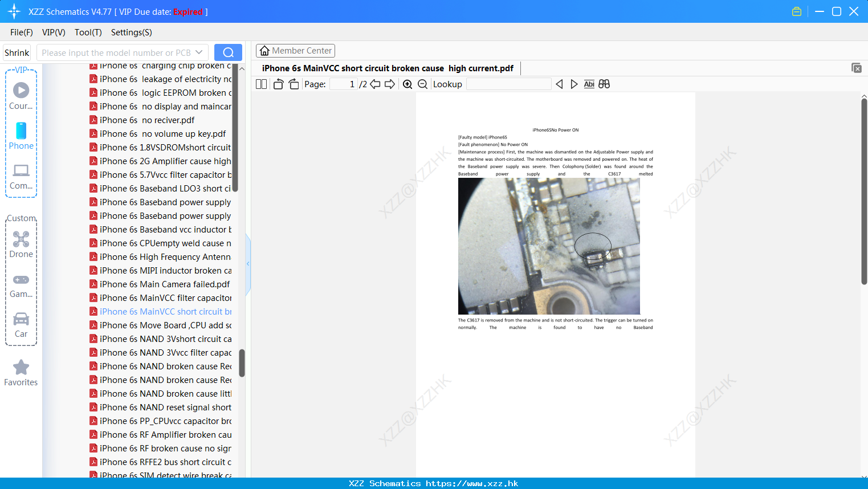Open iPhone 6s NAND reset signal short file
Image resolution: width=868 pixels, height=489 pixels.
161,407
